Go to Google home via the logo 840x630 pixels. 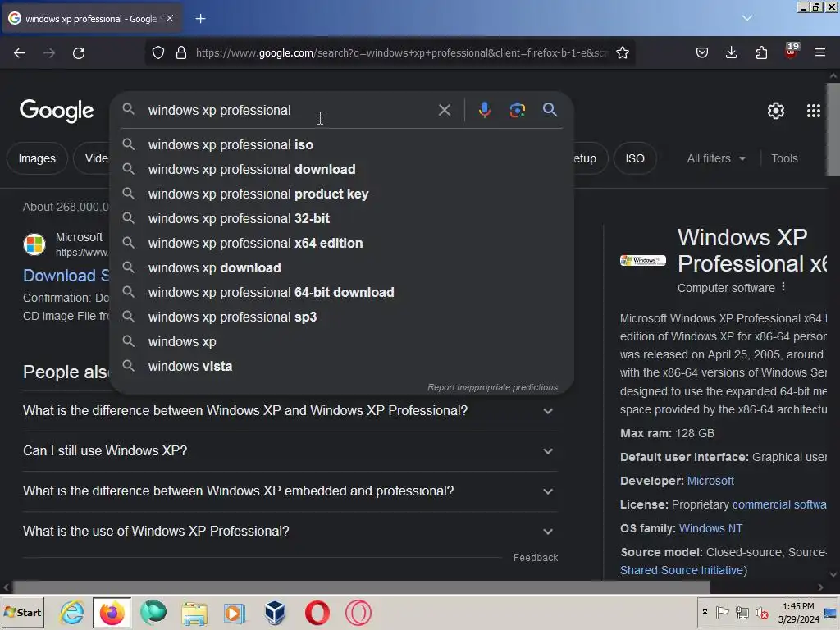point(57,111)
